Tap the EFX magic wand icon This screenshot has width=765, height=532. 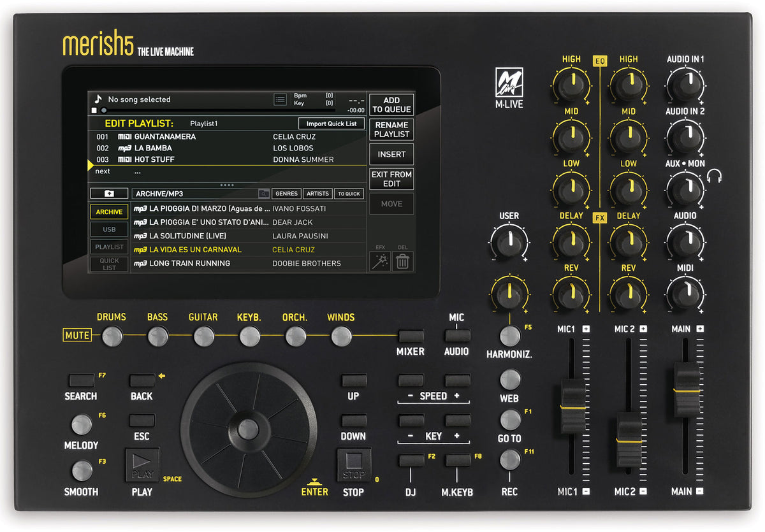(380, 261)
